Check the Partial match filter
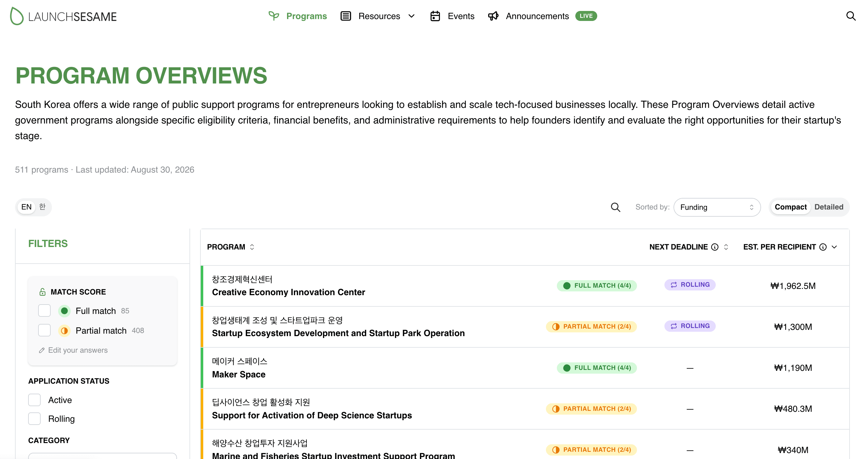Image resolution: width=868 pixels, height=459 pixels. click(44, 330)
